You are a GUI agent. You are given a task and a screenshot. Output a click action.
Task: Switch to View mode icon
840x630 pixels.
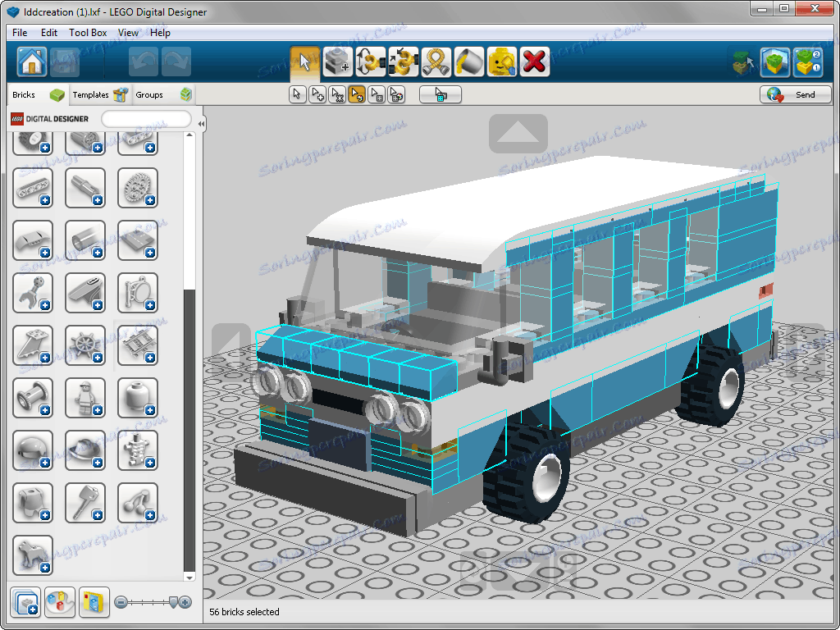pyautogui.click(x=775, y=62)
